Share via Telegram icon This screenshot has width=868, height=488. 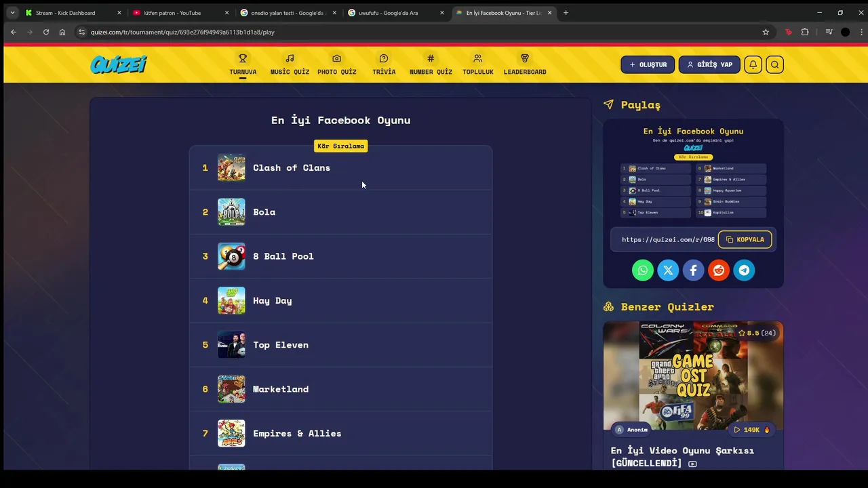(x=744, y=270)
